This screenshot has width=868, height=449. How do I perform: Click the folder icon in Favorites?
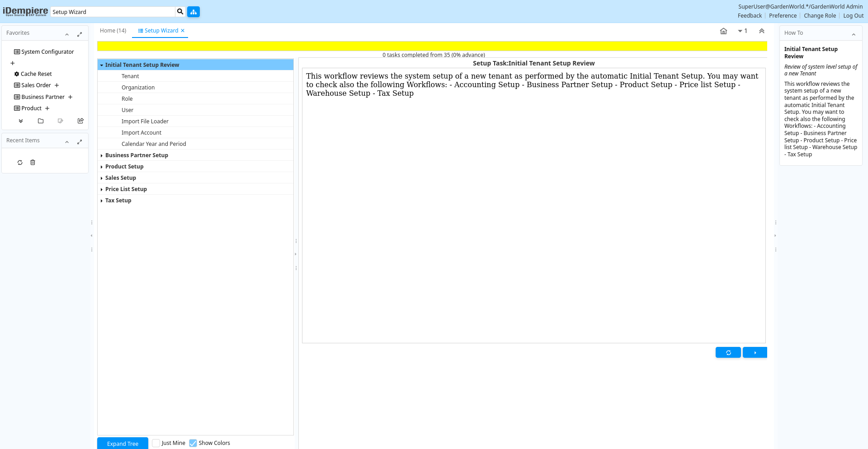coord(41,121)
